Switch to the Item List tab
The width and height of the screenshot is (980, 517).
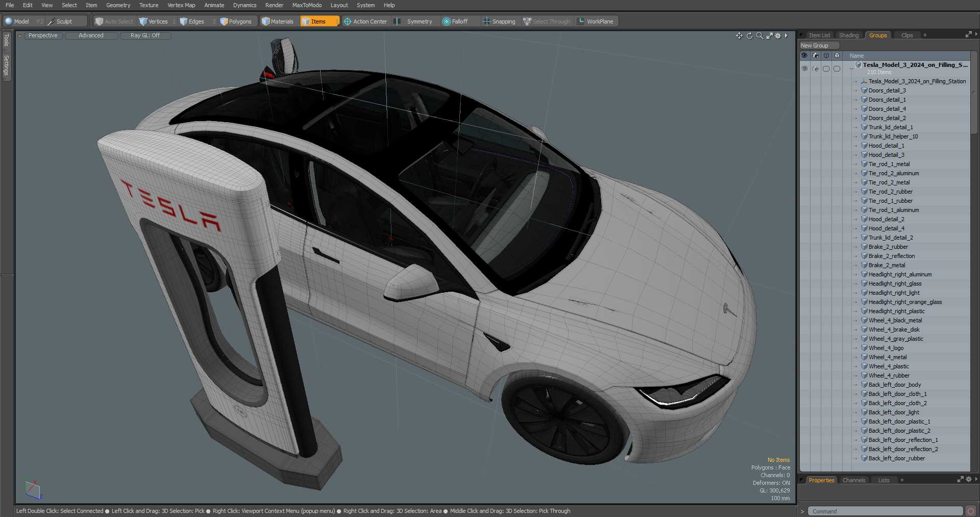tap(819, 35)
